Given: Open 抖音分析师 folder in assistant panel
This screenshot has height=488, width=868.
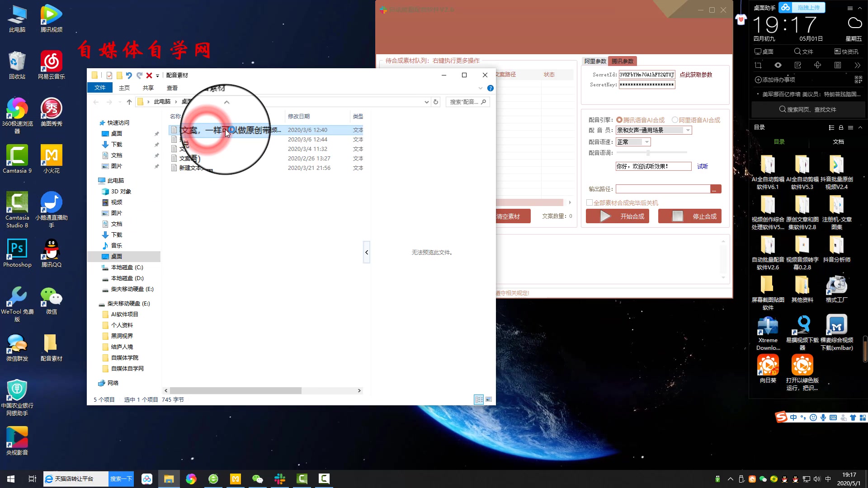Looking at the screenshot, I should coord(836,249).
